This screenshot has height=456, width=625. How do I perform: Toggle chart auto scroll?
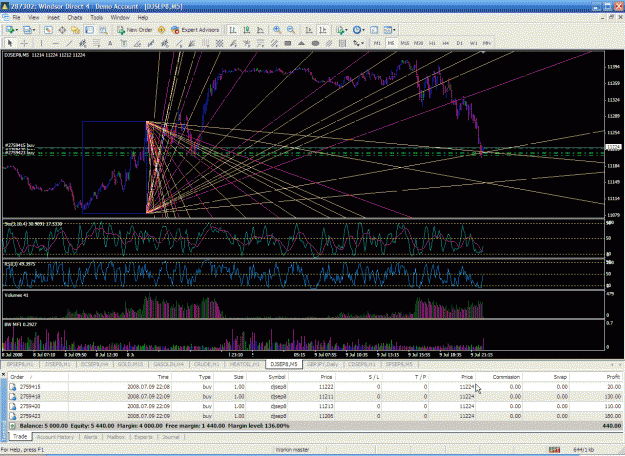(x=309, y=30)
